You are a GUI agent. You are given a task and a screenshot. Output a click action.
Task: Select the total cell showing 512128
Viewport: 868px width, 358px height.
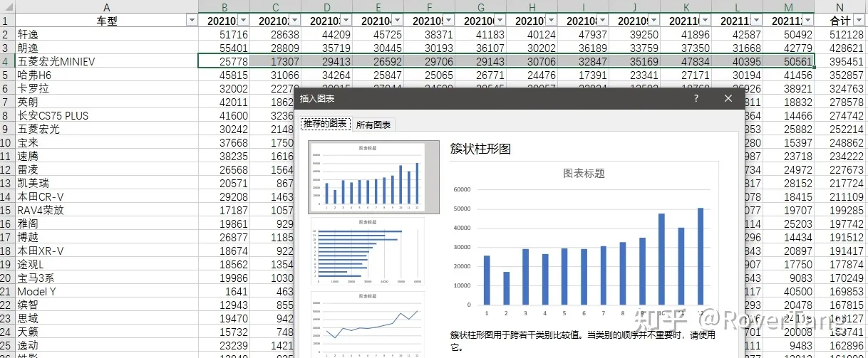click(840, 34)
